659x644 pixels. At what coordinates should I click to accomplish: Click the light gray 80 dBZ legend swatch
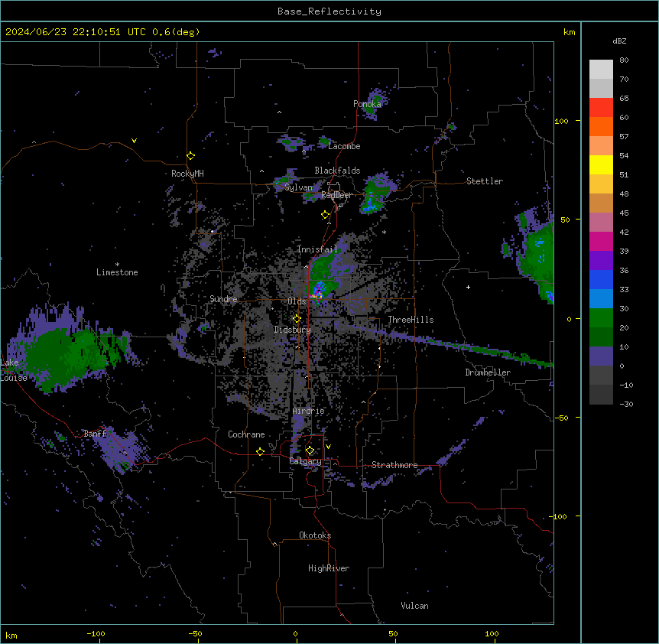[601, 70]
